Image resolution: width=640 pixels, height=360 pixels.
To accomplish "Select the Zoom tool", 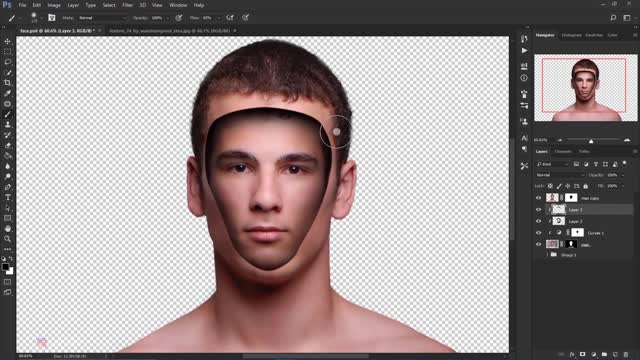I will click(x=7, y=239).
